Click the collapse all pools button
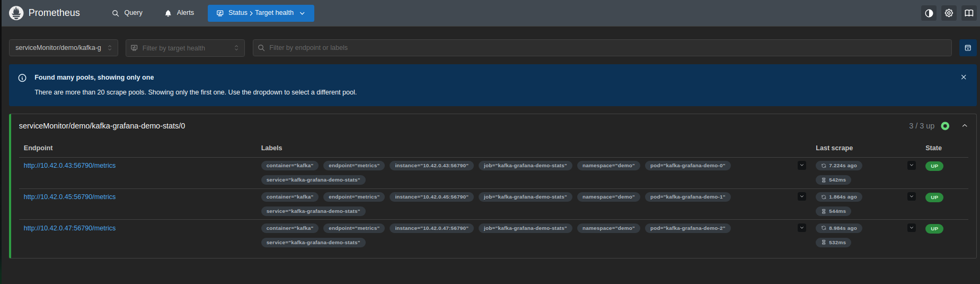 968,48
